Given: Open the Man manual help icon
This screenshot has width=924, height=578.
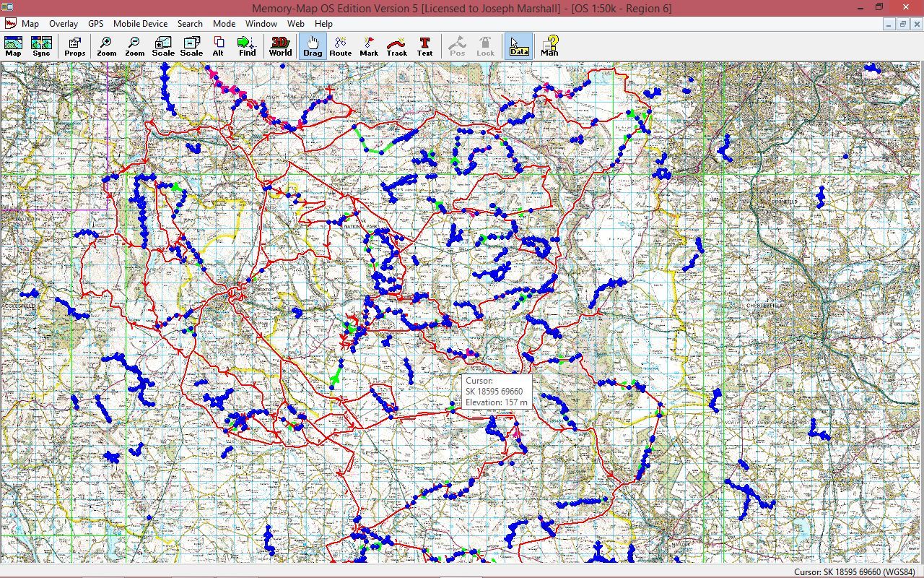Looking at the screenshot, I should pos(550,46).
